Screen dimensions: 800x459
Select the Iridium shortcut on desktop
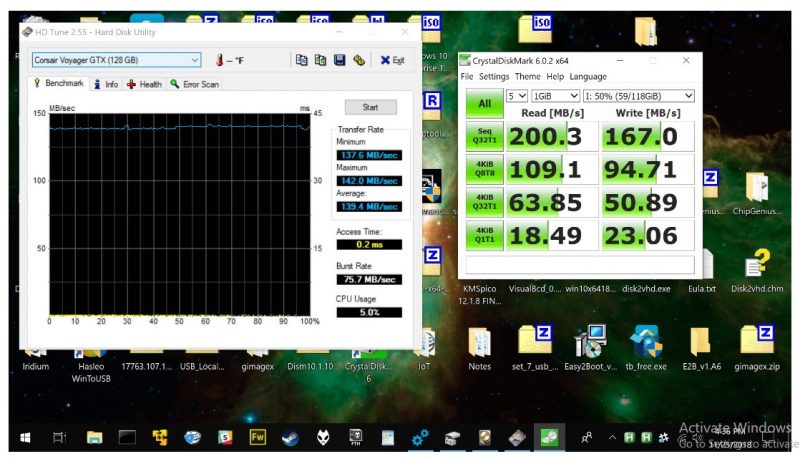[x=36, y=361]
